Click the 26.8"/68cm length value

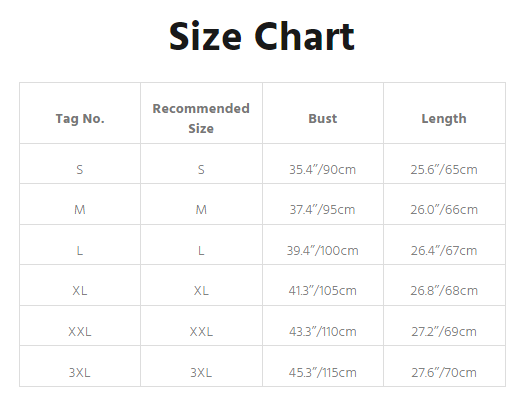(444, 291)
